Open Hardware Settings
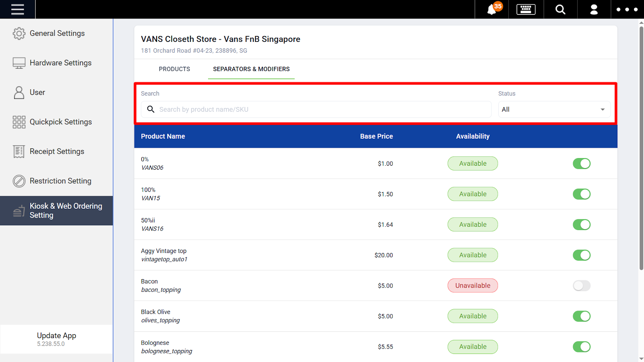Viewport: 644px width, 362px height. pyautogui.click(x=56, y=63)
